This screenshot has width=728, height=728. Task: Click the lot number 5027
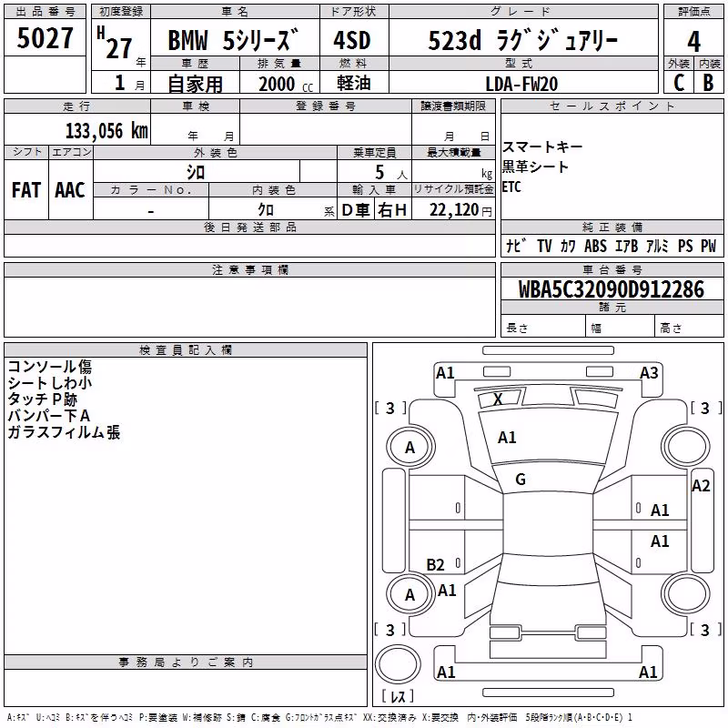[45, 38]
